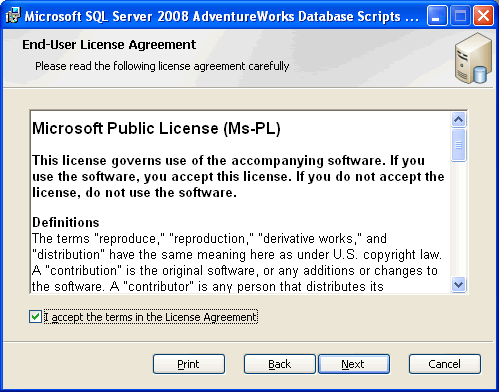499x392 pixels.
Task: Close the installer window
Action: point(483,16)
